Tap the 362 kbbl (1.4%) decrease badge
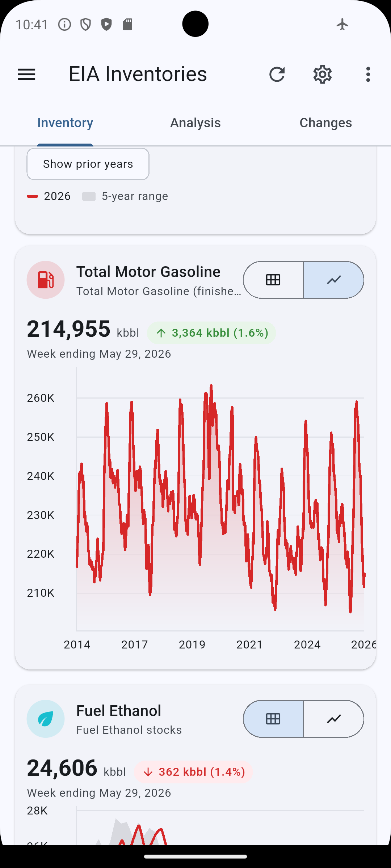The height and width of the screenshot is (868, 391). tap(193, 772)
